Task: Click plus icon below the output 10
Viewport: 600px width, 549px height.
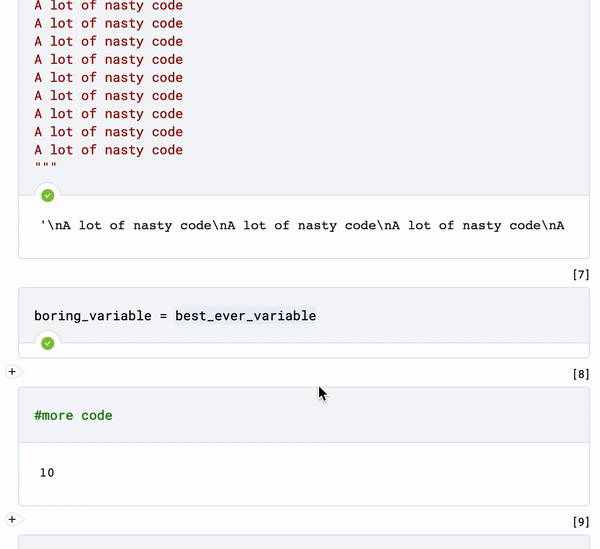Action: [x=13, y=519]
